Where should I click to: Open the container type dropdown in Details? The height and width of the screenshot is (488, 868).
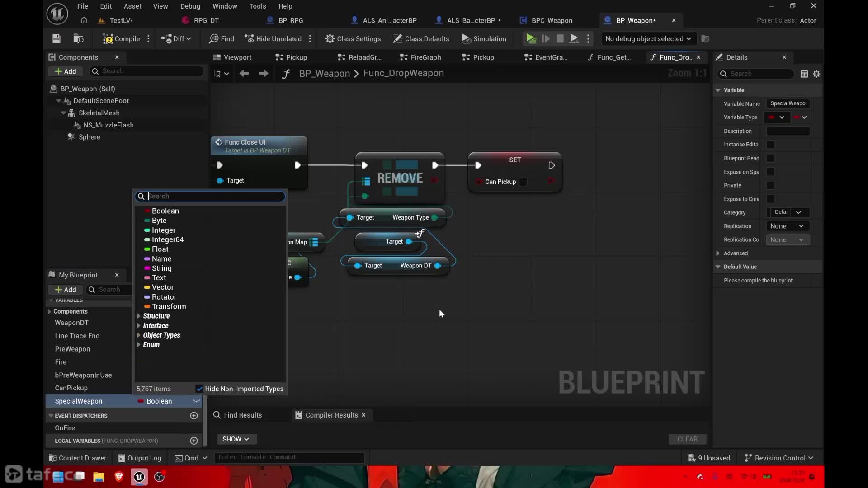tap(800, 117)
